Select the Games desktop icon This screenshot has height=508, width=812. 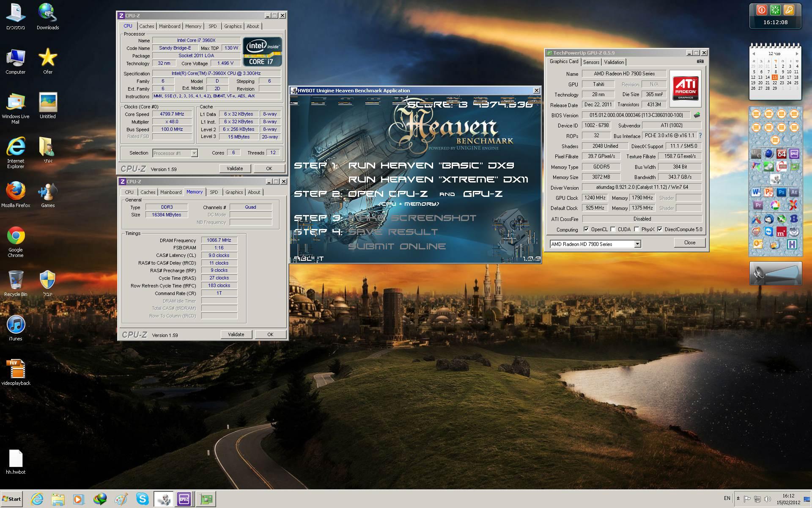coord(48,195)
